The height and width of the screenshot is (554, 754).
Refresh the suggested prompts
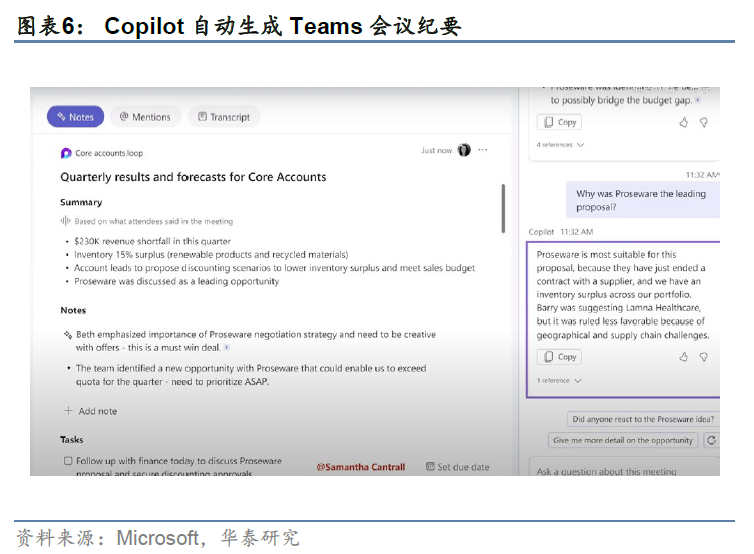711,440
